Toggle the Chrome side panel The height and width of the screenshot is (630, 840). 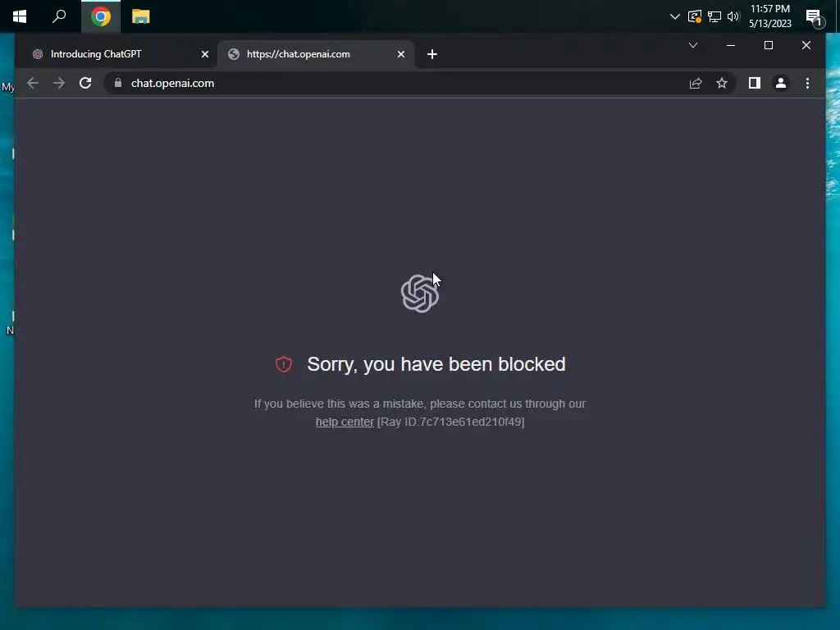click(755, 83)
